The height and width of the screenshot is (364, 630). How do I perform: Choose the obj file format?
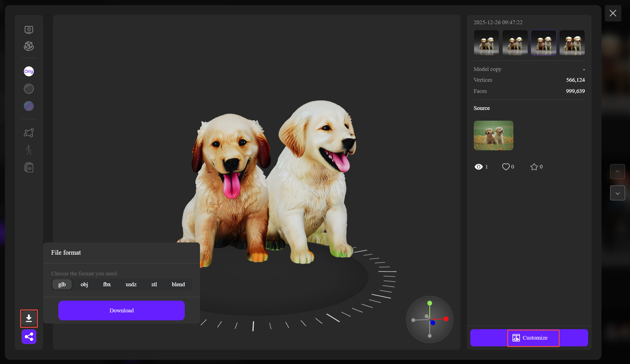point(84,284)
